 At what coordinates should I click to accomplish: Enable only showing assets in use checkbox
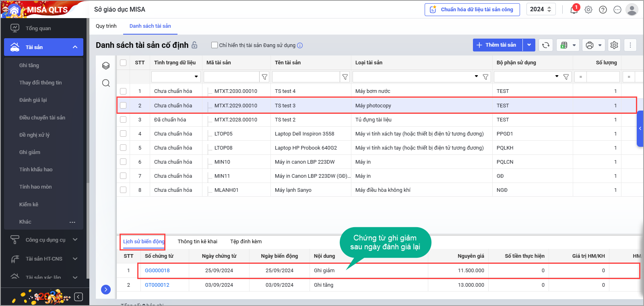[x=215, y=45]
